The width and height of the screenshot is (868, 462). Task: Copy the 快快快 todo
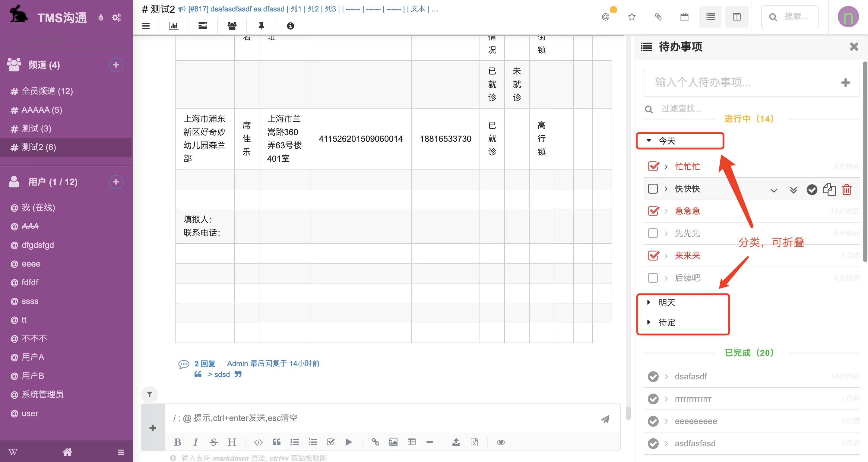click(x=829, y=189)
